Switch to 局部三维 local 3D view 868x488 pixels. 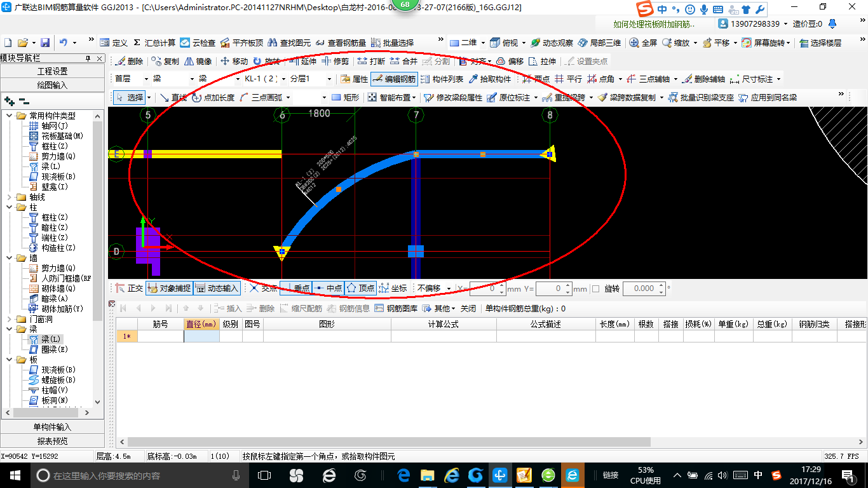point(599,43)
